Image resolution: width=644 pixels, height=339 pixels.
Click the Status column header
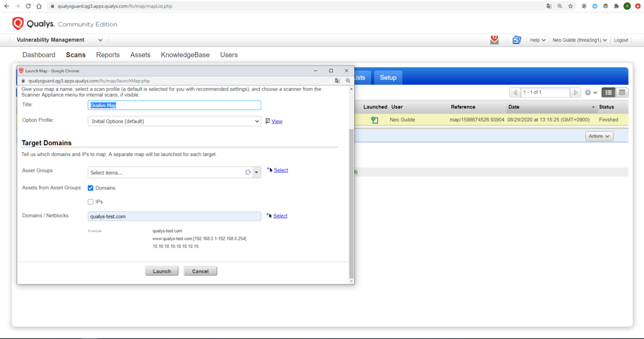click(x=606, y=107)
